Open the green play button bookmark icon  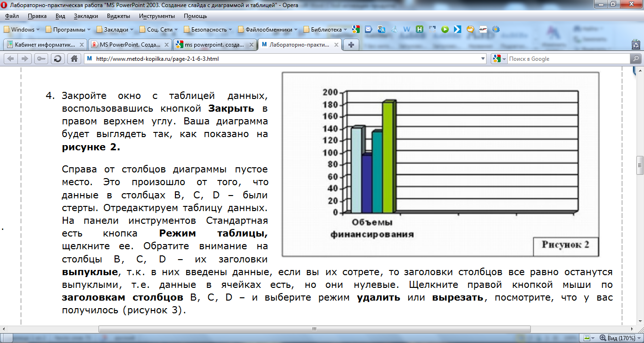click(445, 29)
